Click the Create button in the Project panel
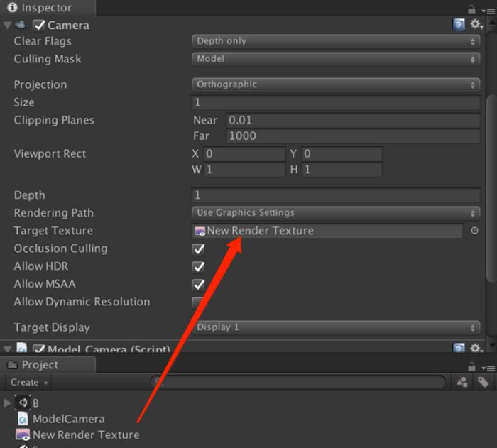497x448 pixels. coord(29,382)
